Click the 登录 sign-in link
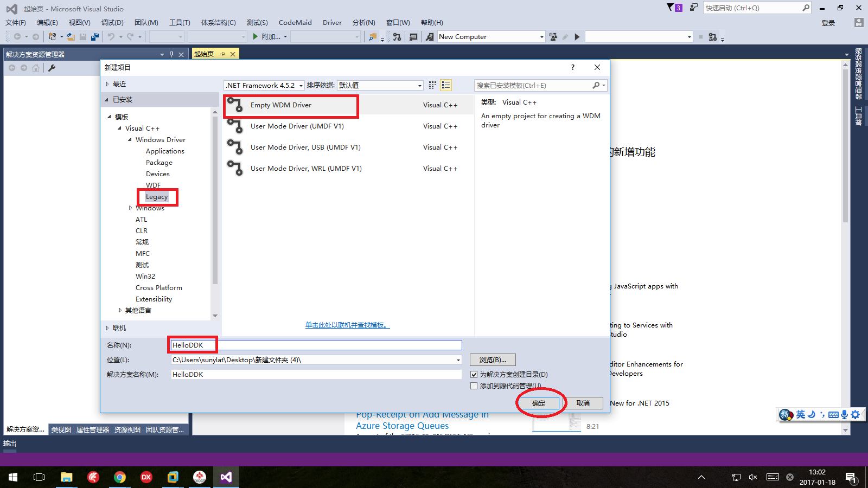868x488 pixels. coord(828,23)
